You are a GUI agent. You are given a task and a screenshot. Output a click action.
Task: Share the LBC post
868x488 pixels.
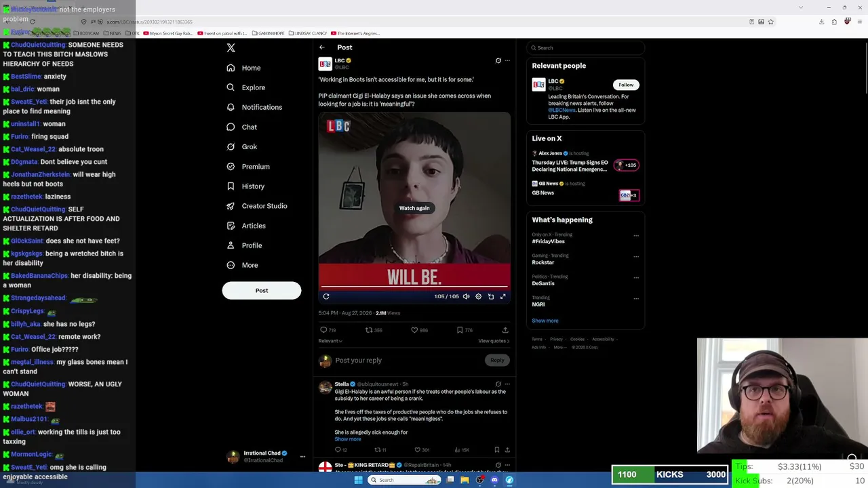click(x=505, y=330)
